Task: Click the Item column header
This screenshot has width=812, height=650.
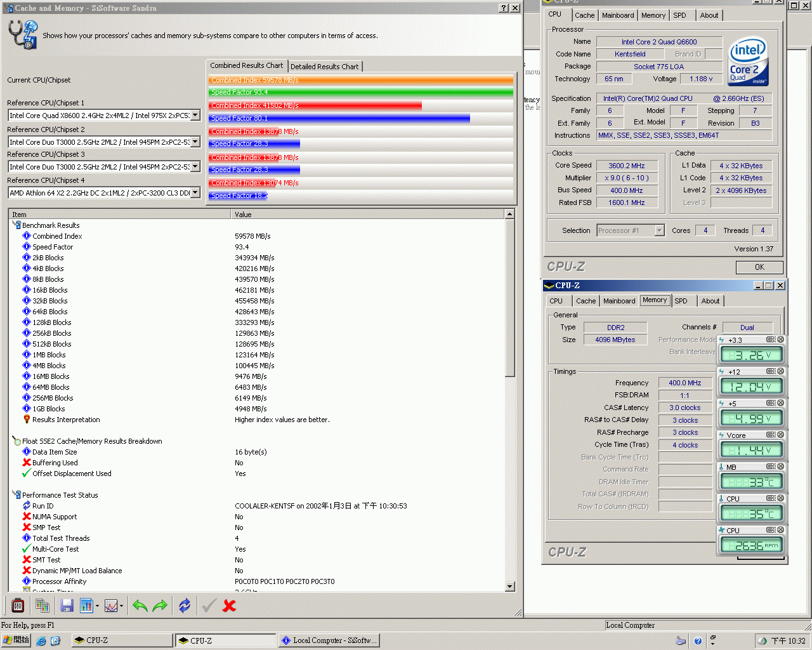Action: tap(119, 215)
